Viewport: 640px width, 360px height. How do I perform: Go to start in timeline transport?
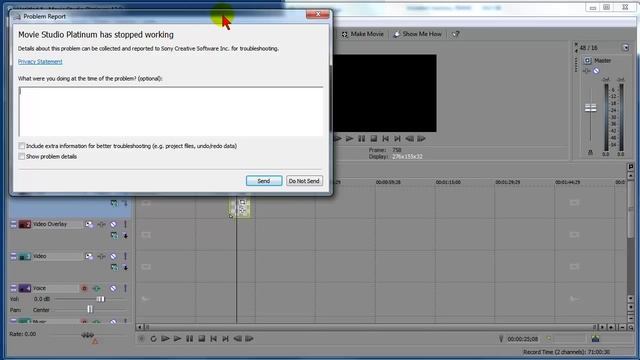213,339
